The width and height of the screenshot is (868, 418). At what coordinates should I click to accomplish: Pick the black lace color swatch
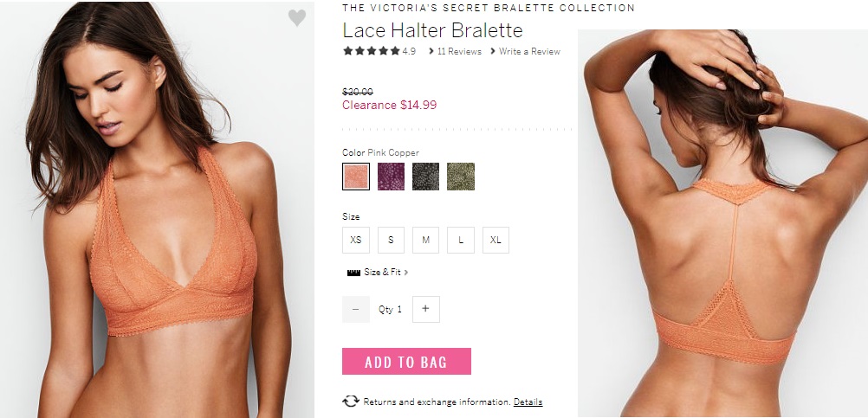(425, 177)
